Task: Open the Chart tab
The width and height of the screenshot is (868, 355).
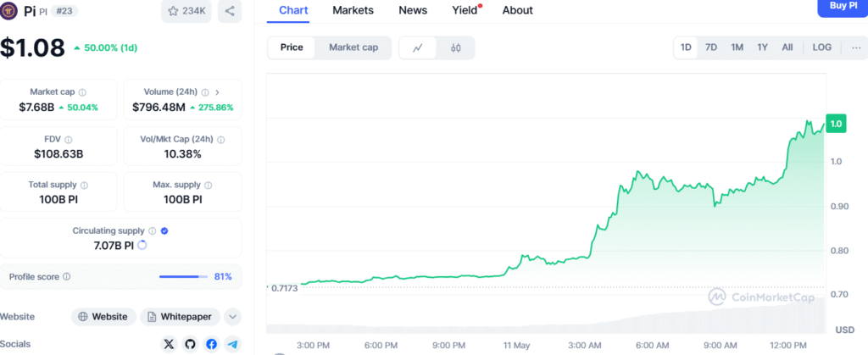Action: [293, 10]
